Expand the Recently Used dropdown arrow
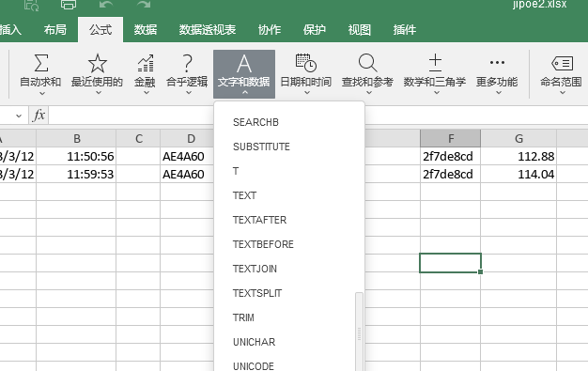Screen dimensions: 588x371 coord(99,93)
